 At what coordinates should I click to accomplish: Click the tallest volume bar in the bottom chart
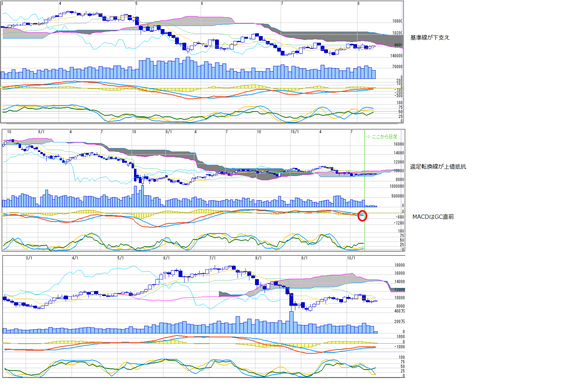[x=291, y=322]
